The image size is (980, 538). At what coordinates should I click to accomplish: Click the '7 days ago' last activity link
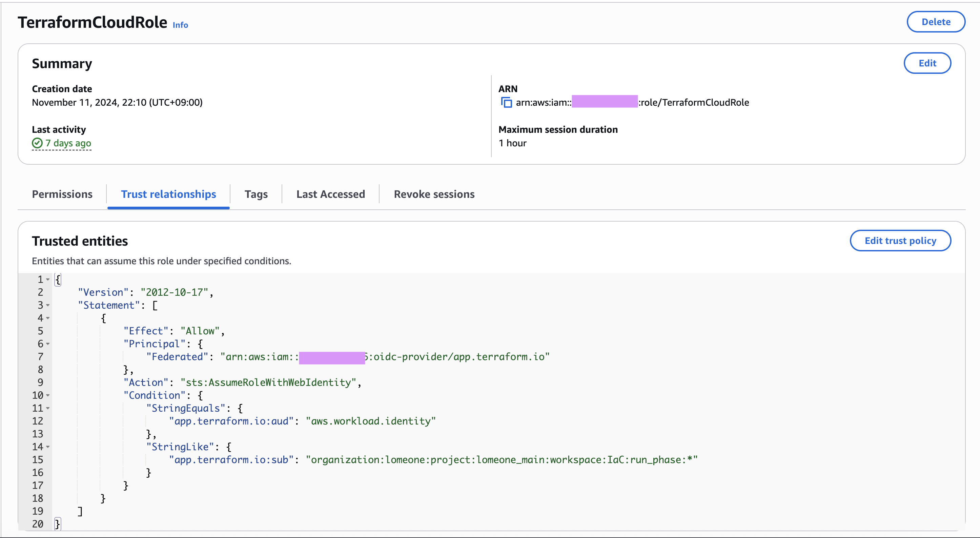point(68,143)
